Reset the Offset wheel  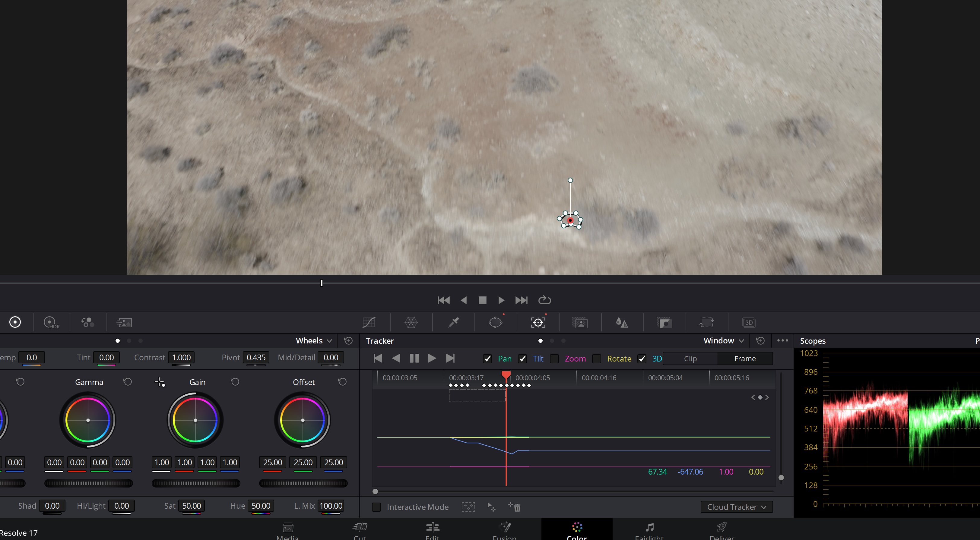342,381
